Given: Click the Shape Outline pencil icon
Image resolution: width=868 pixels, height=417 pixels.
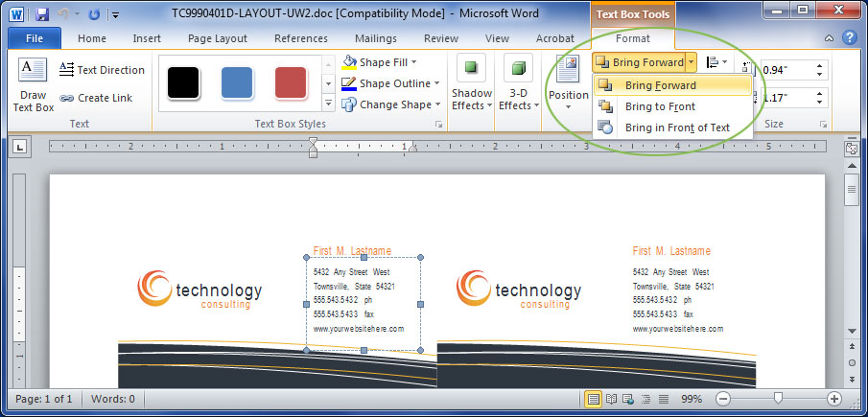Looking at the screenshot, I should point(349,83).
